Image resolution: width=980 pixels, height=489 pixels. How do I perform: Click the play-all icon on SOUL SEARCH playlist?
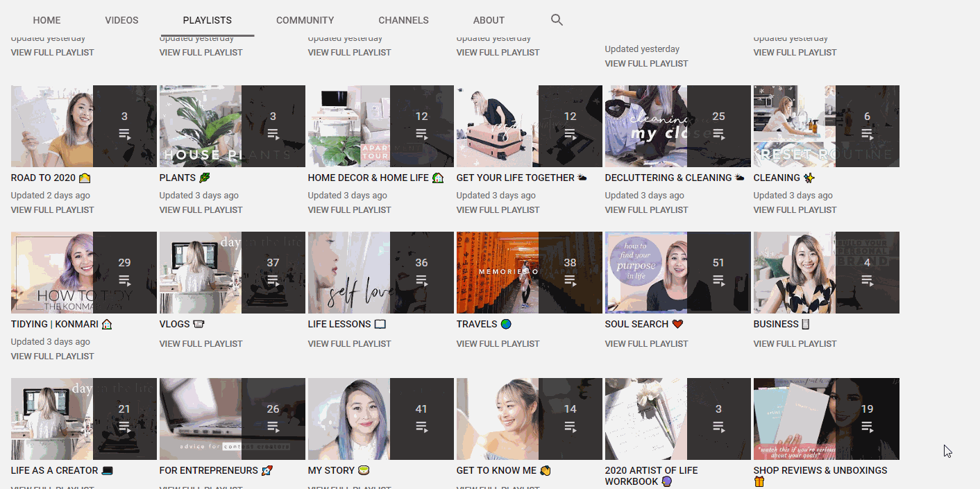click(x=719, y=280)
